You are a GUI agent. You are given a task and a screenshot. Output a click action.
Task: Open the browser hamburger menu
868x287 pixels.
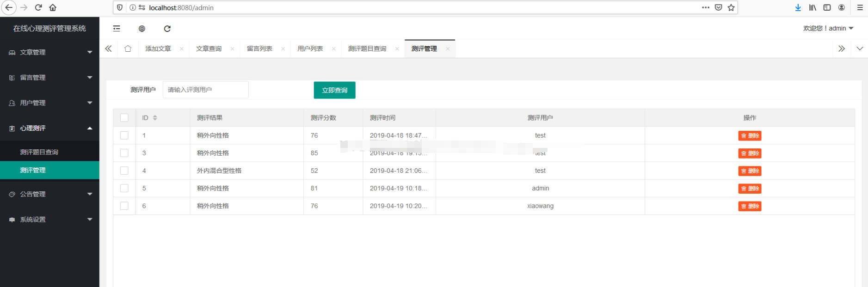click(860, 7)
